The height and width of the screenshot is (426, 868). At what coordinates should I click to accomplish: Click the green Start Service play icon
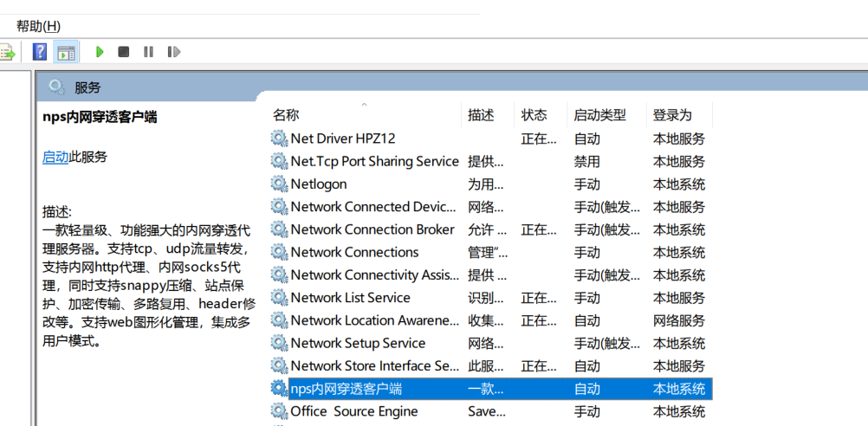tap(100, 52)
